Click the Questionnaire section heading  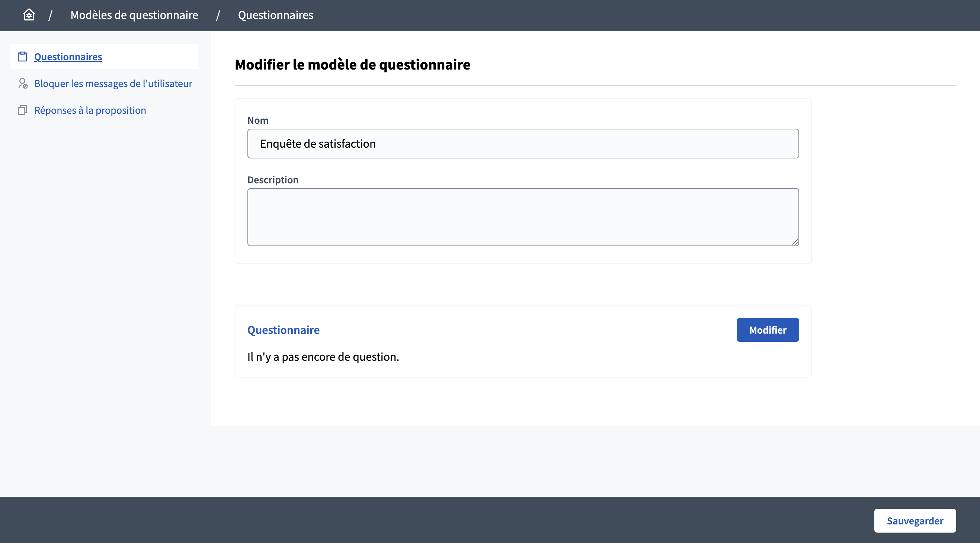(x=284, y=330)
